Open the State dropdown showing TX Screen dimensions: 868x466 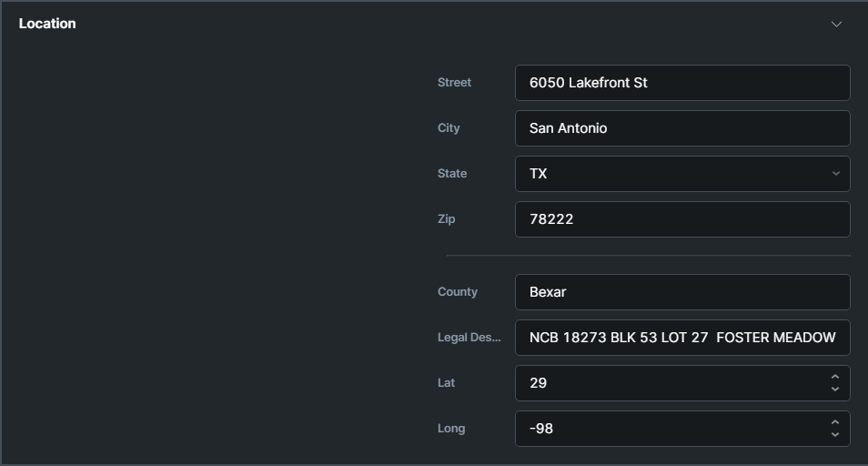pyautogui.click(x=681, y=174)
